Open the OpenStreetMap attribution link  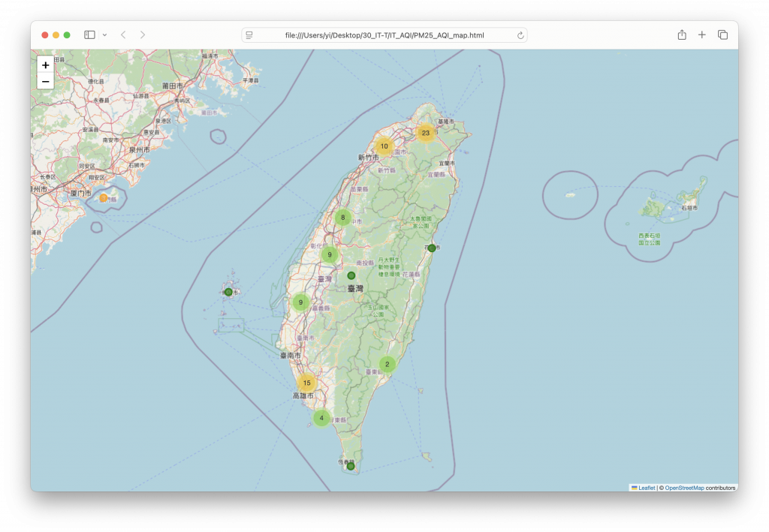tap(684, 488)
